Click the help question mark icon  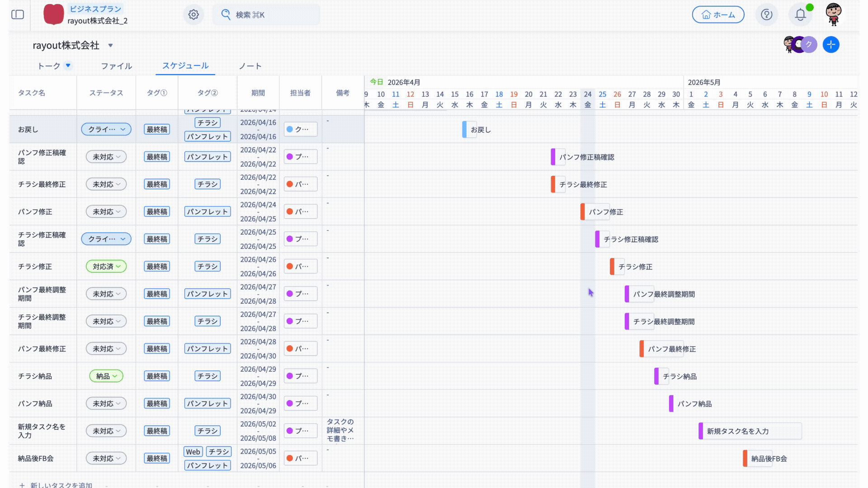coord(766,14)
